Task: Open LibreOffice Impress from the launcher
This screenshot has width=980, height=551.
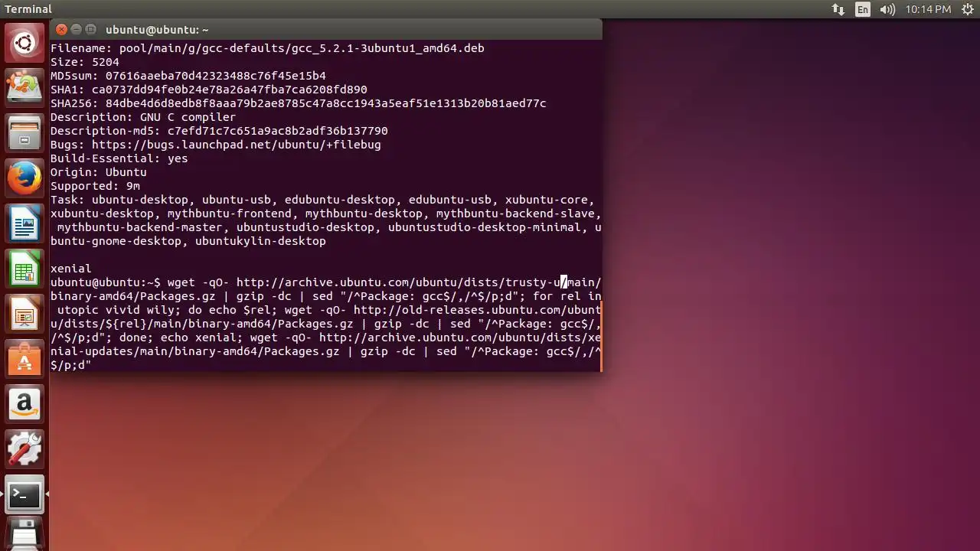Action: [24, 315]
